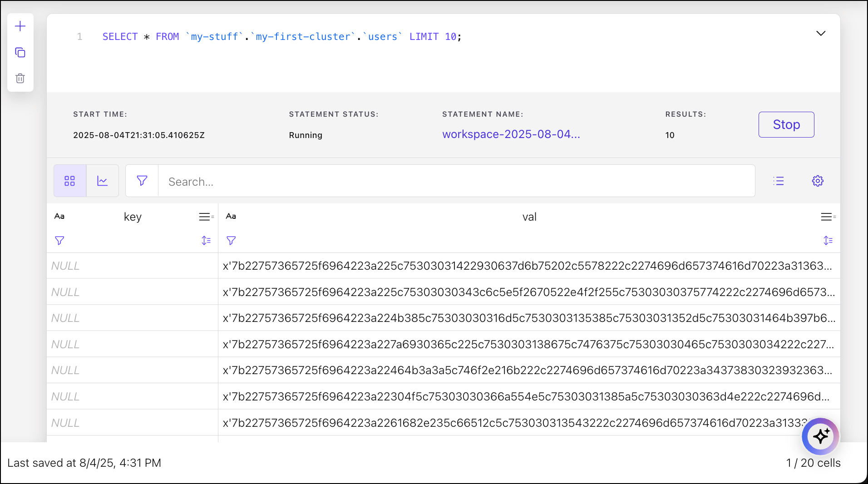868x484 pixels.
Task: Delete the cell with trash icon
Action: (x=20, y=78)
